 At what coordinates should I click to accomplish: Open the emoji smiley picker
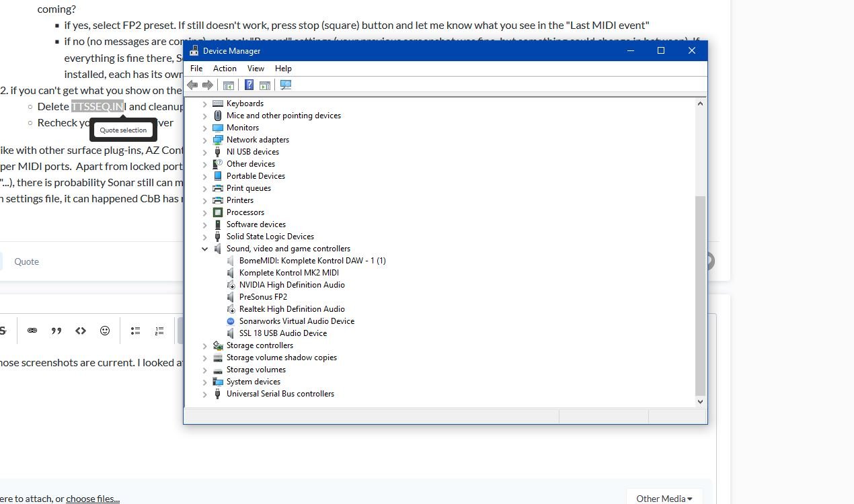click(x=105, y=331)
